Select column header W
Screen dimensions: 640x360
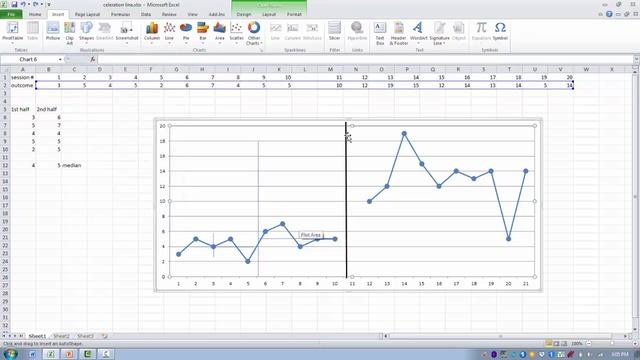(x=586, y=69)
